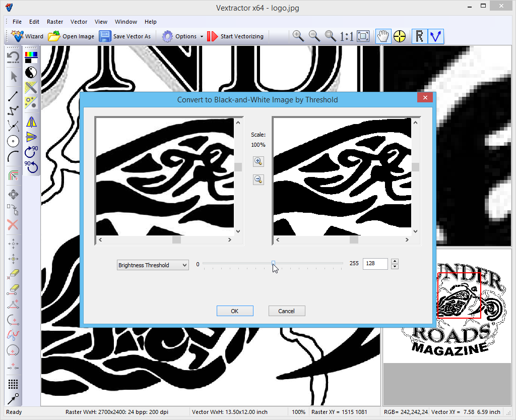Screen dimensions: 516x420
Task: Increase threshold value with up stepper
Action: tap(395, 261)
